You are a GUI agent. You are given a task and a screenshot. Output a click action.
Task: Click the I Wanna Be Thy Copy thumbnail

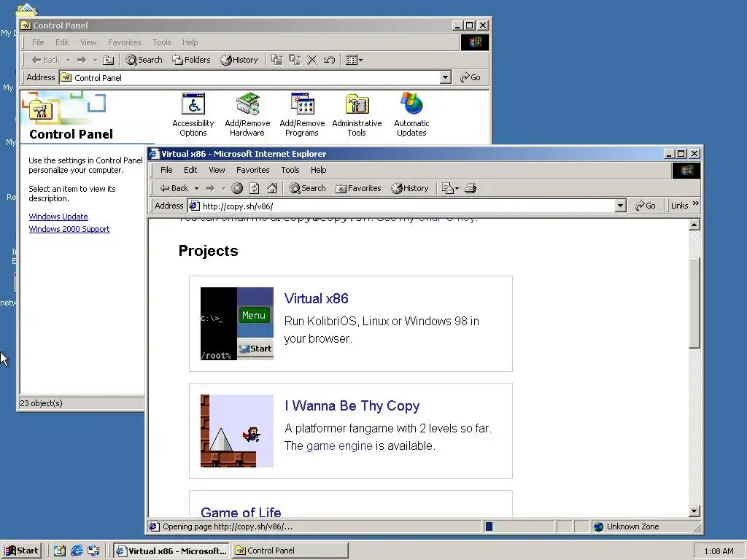[x=237, y=430]
